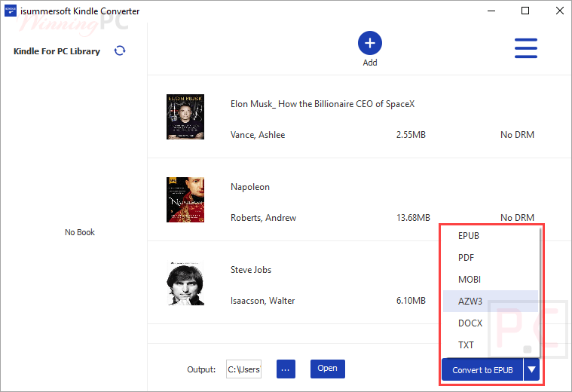Choose PDF from the format list
The width and height of the screenshot is (572, 392).
pyautogui.click(x=491, y=258)
